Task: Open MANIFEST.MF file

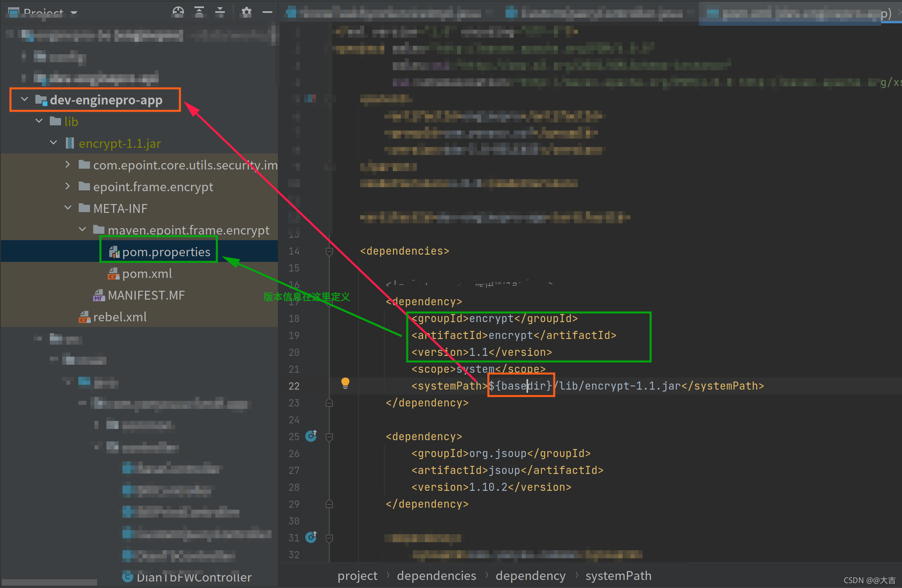Action: point(146,295)
